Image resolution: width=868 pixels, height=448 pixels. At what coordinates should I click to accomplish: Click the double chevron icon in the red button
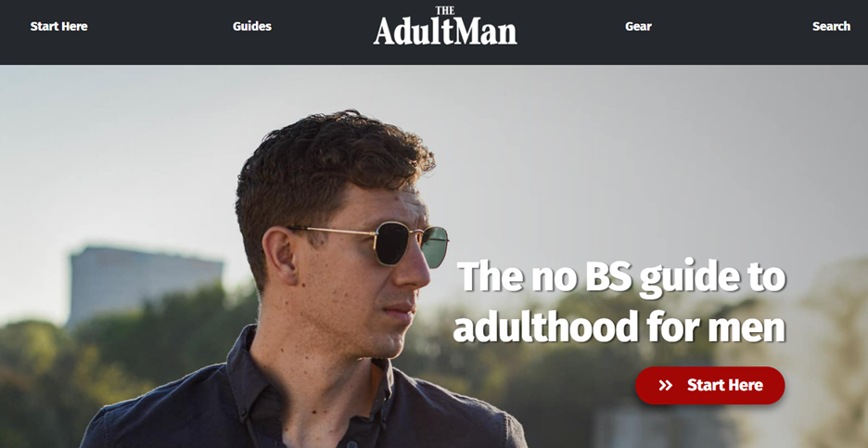point(666,385)
